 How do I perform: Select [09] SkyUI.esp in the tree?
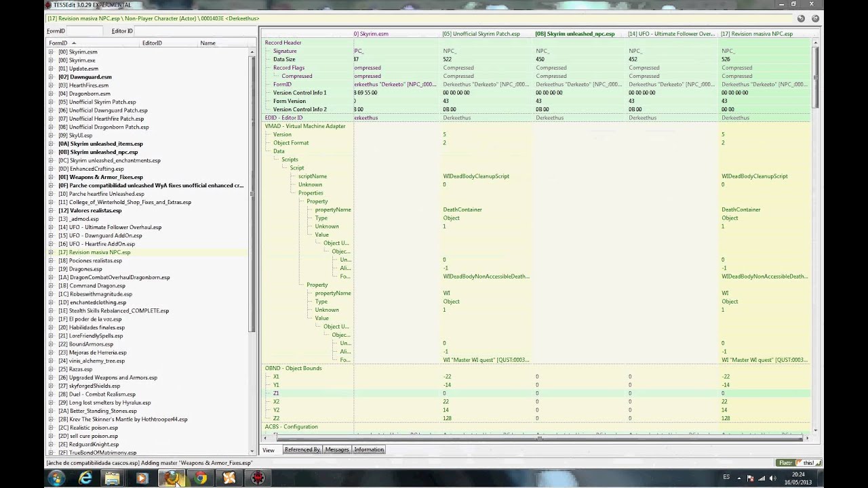coord(75,136)
